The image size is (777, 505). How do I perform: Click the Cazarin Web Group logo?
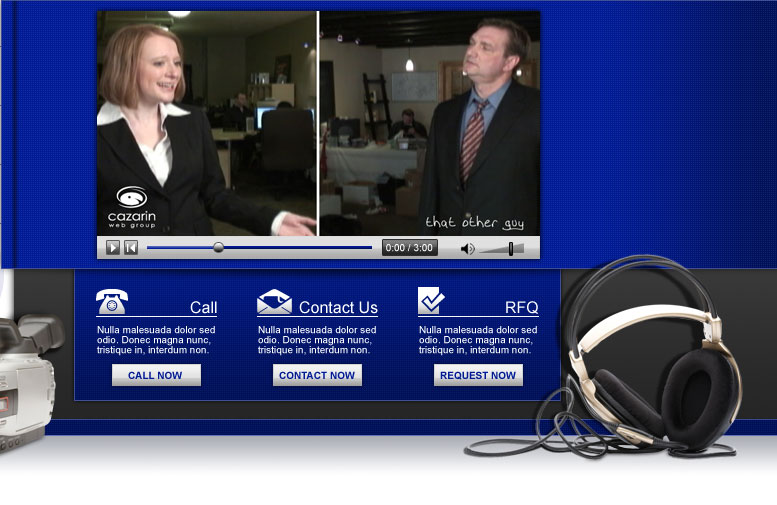(132, 206)
